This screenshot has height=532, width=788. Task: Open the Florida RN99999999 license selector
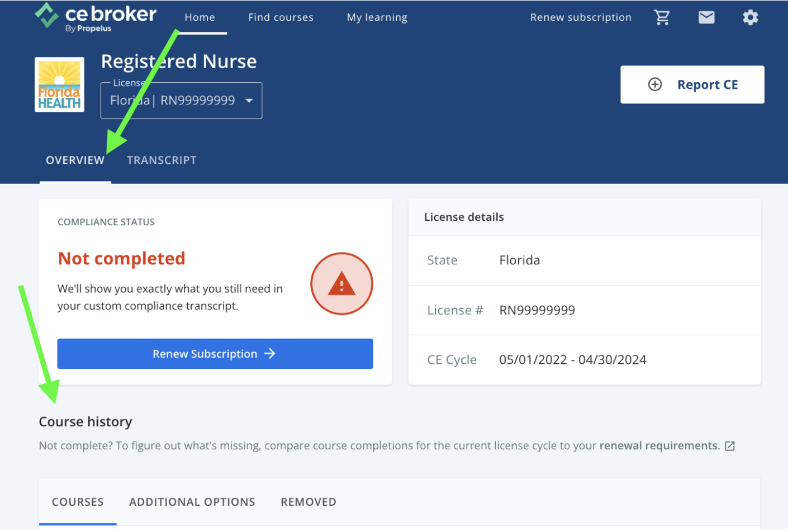tap(173, 101)
